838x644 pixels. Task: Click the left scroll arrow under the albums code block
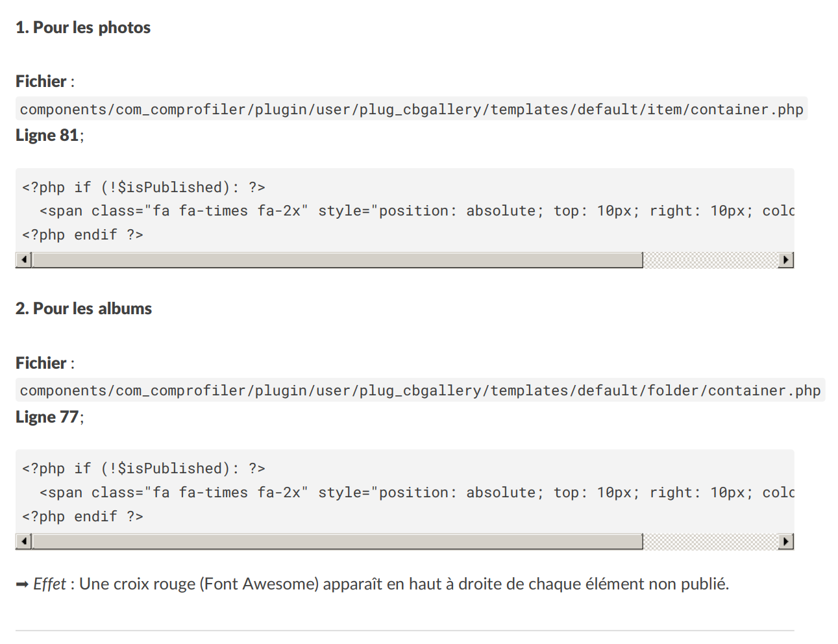23,541
